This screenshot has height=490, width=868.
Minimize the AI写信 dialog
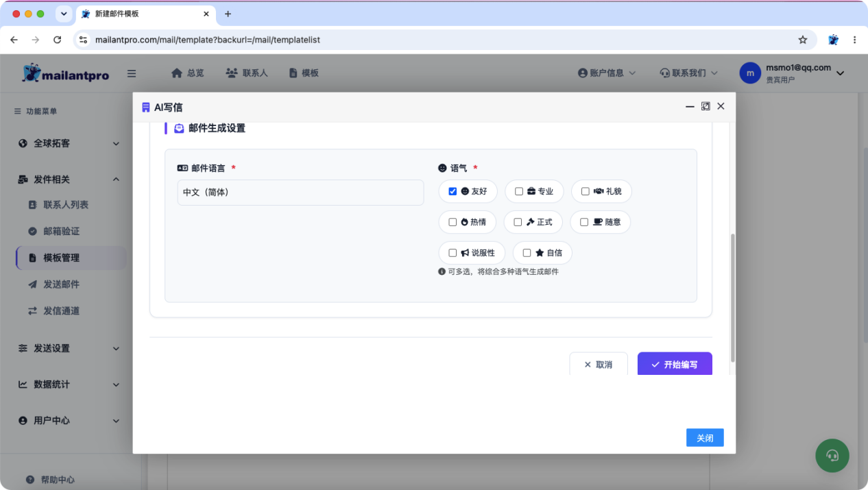(690, 106)
